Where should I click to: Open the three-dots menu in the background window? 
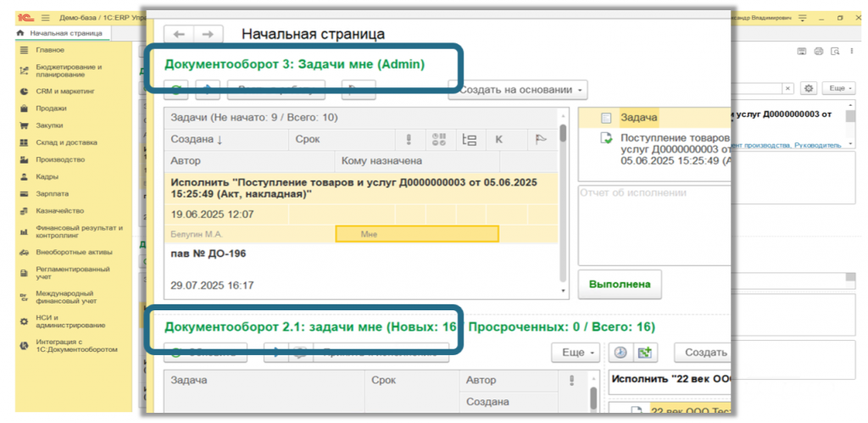tap(851, 51)
